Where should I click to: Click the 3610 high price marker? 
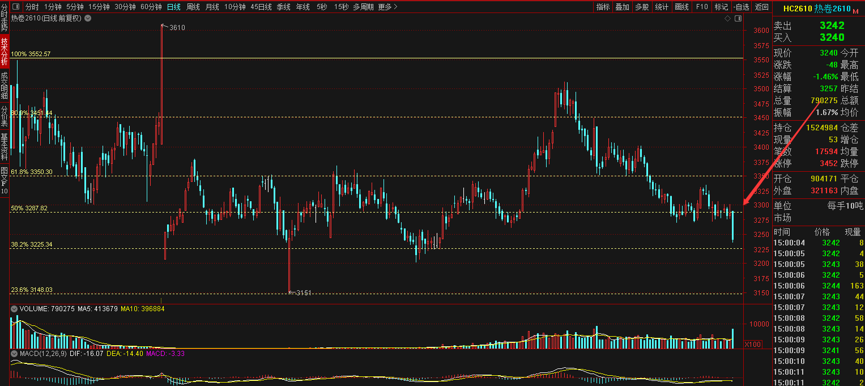point(177,27)
